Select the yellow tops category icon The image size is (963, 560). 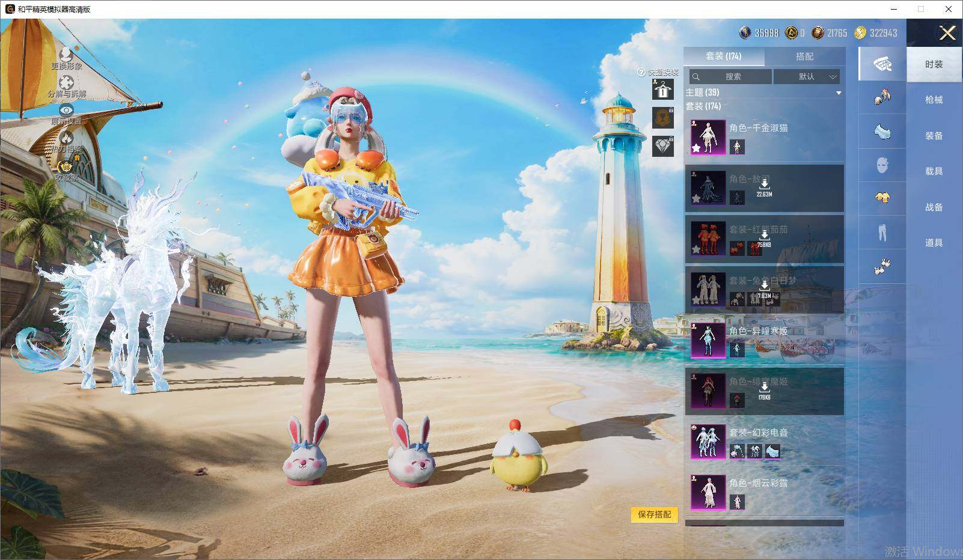[882, 198]
